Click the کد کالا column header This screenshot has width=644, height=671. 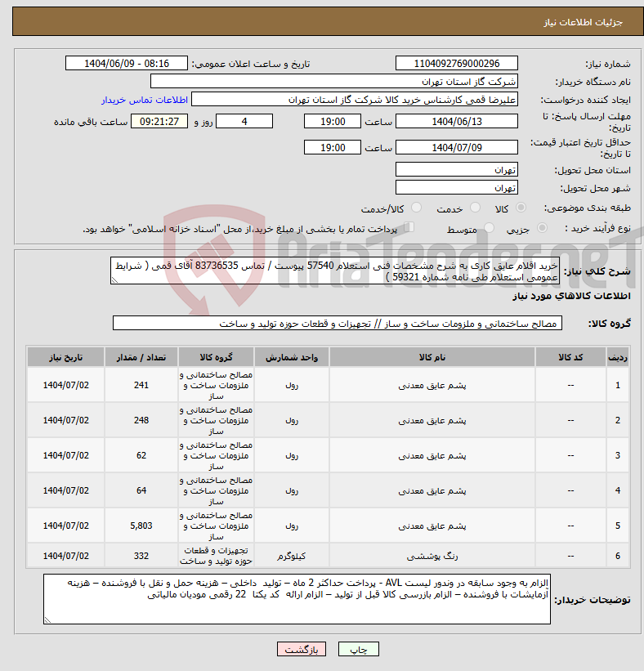(x=570, y=357)
